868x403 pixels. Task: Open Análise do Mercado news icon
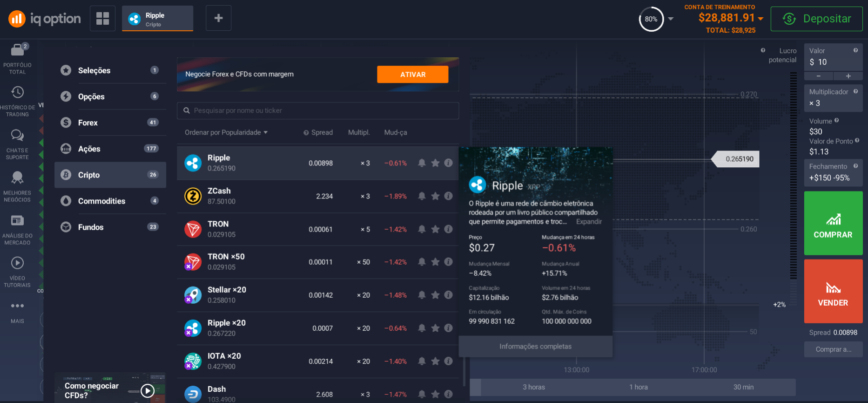[x=18, y=220]
